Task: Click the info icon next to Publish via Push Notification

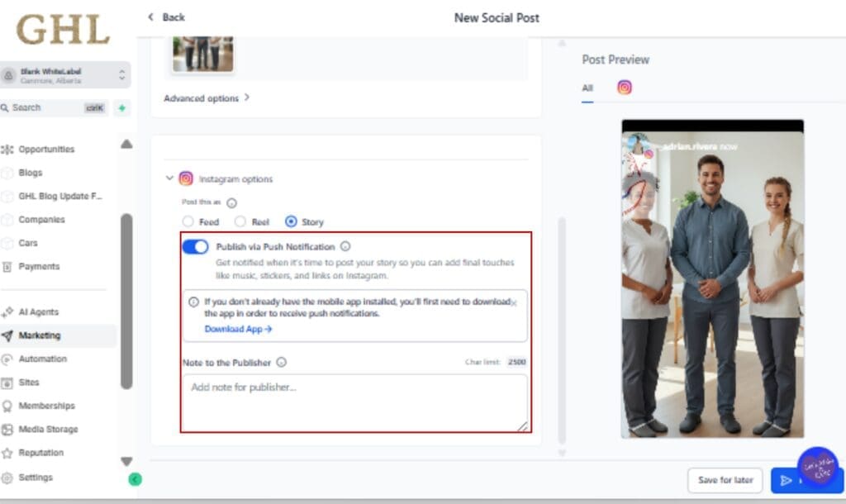Action: pos(345,246)
